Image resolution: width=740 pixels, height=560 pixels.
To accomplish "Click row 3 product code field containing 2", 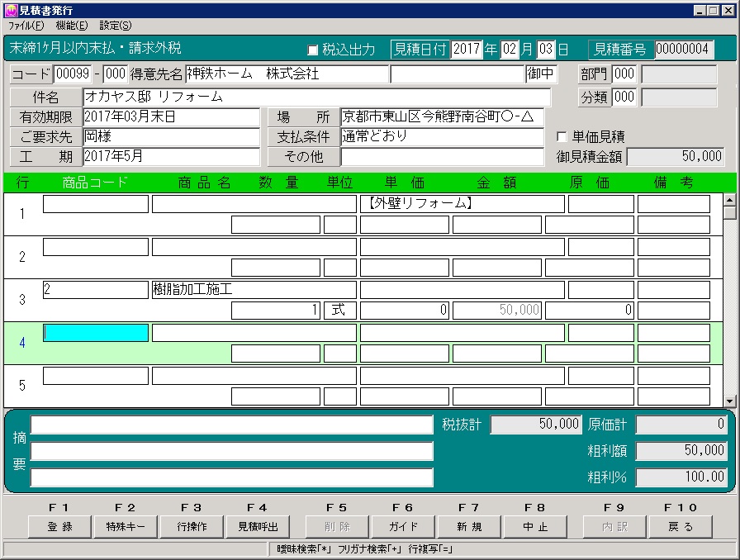I will coord(95,289).
